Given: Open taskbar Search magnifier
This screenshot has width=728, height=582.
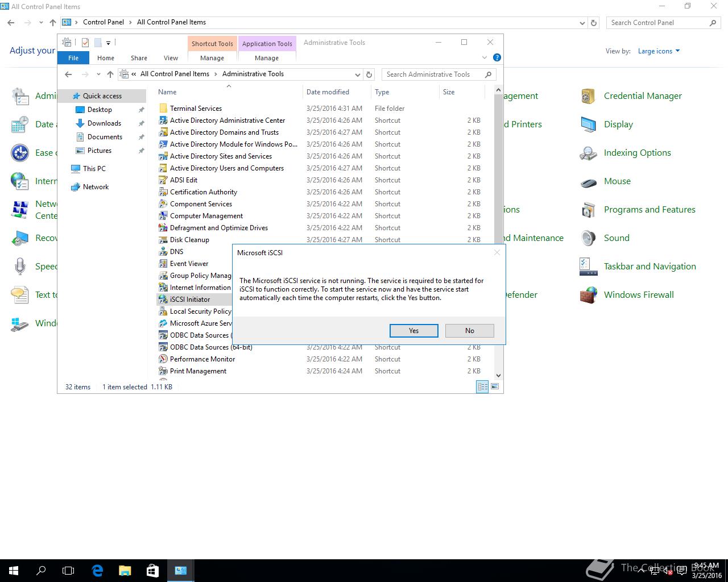Looking at the screenshot, I should [41, 571].
